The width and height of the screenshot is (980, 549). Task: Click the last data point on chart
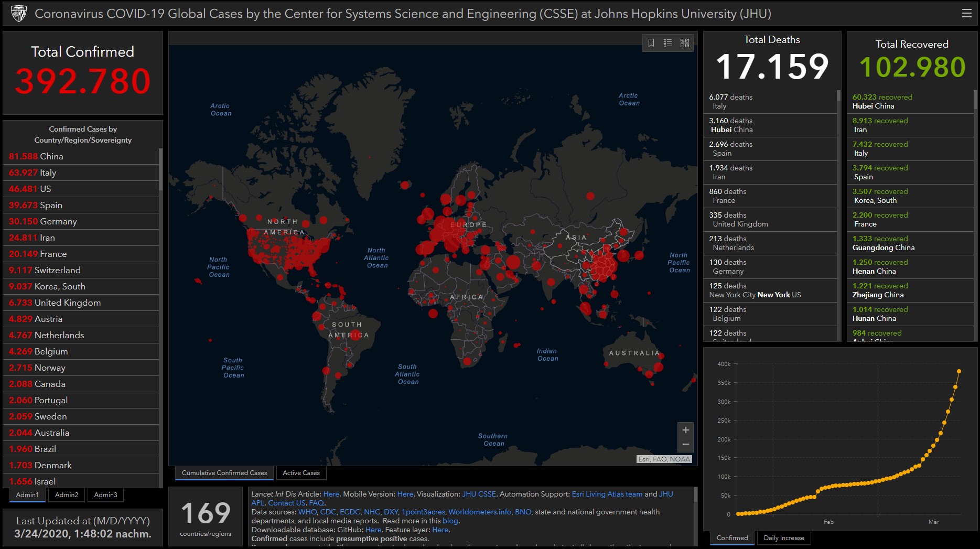click(959, 371)
